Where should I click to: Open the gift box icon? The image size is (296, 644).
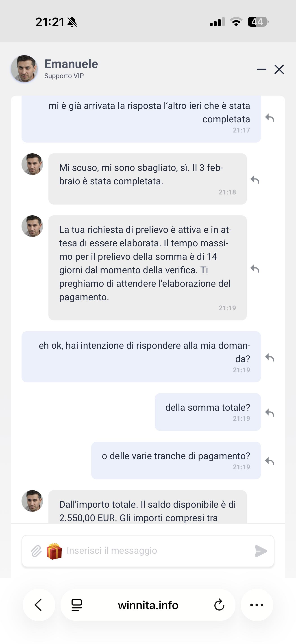[x=54, y=551]
